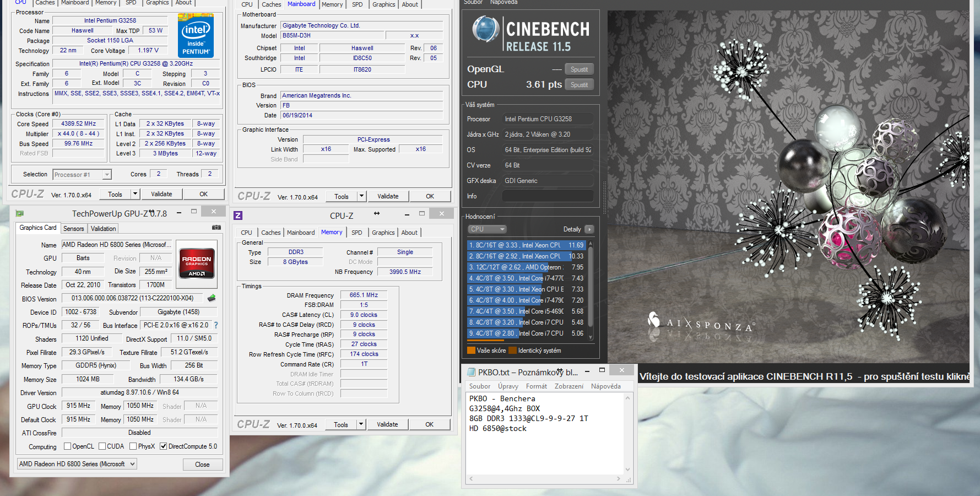Select ranking row 3 AMD Opteron 7.95
The image size is (980, 496).
(x=526, y=267)
